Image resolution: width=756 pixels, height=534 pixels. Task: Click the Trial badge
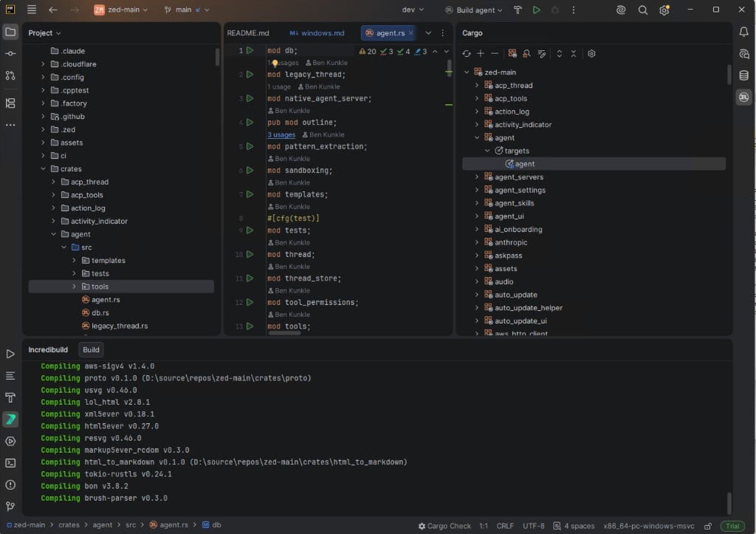click(x=732, y=526)
